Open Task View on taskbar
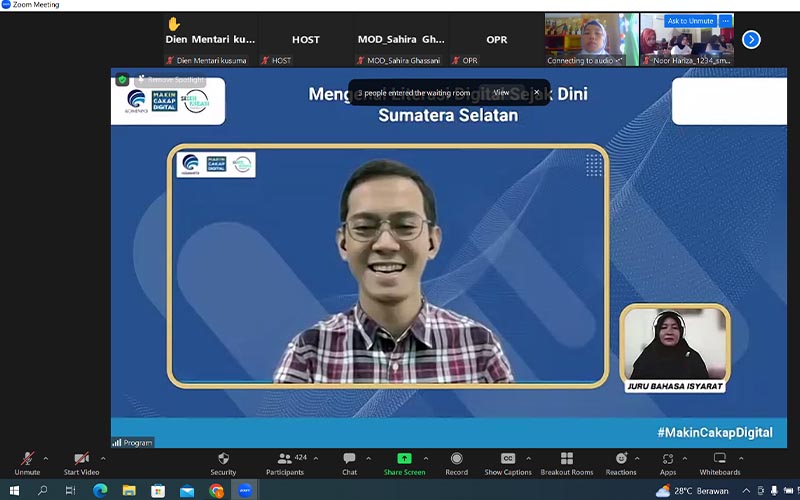Viewport: 800px width, 500px height. [70, 491]
